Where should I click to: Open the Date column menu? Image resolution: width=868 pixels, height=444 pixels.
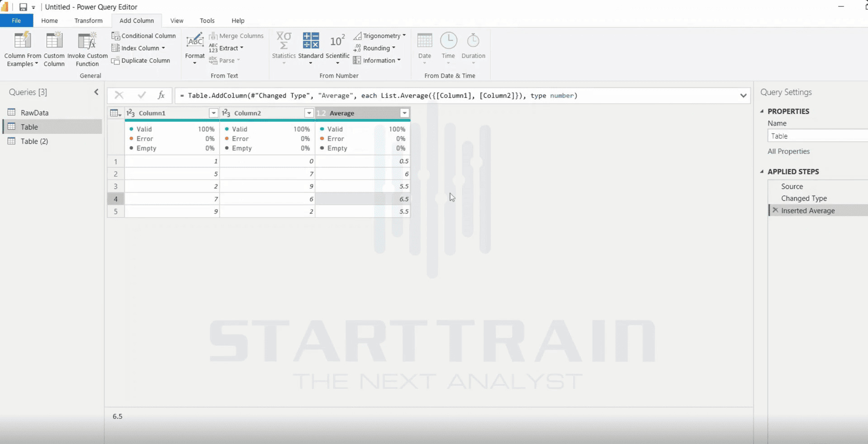point(424,49)
